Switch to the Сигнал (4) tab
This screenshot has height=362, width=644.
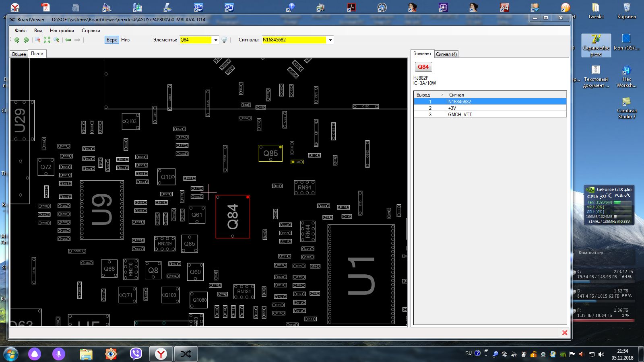[446, 54]
